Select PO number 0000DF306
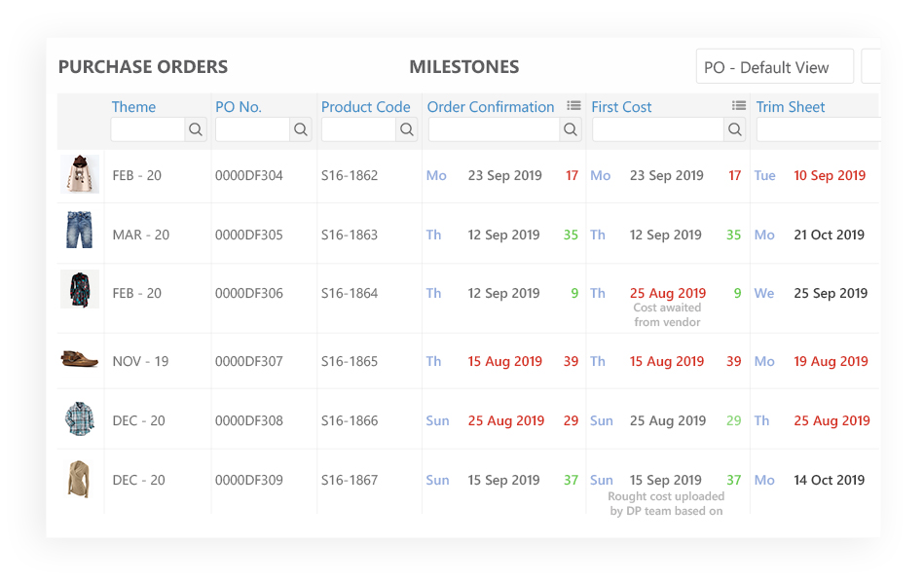The height and width of the screenshot is (580, 924). coord(248,293)
